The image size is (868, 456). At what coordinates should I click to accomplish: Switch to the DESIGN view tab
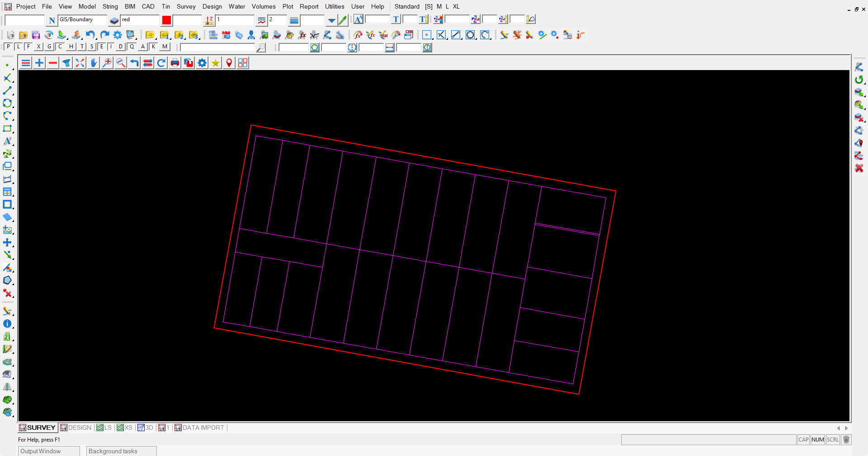[76, 428]
